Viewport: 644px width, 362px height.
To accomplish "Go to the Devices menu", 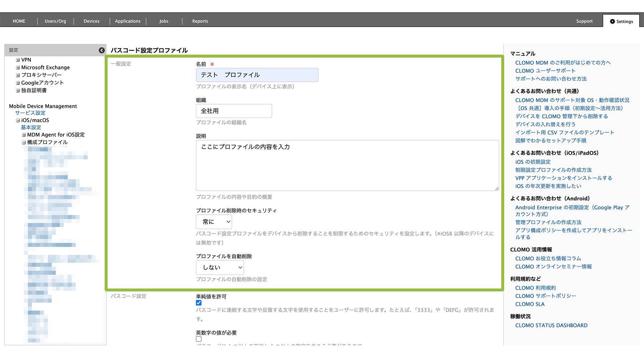I will (91, 21).
